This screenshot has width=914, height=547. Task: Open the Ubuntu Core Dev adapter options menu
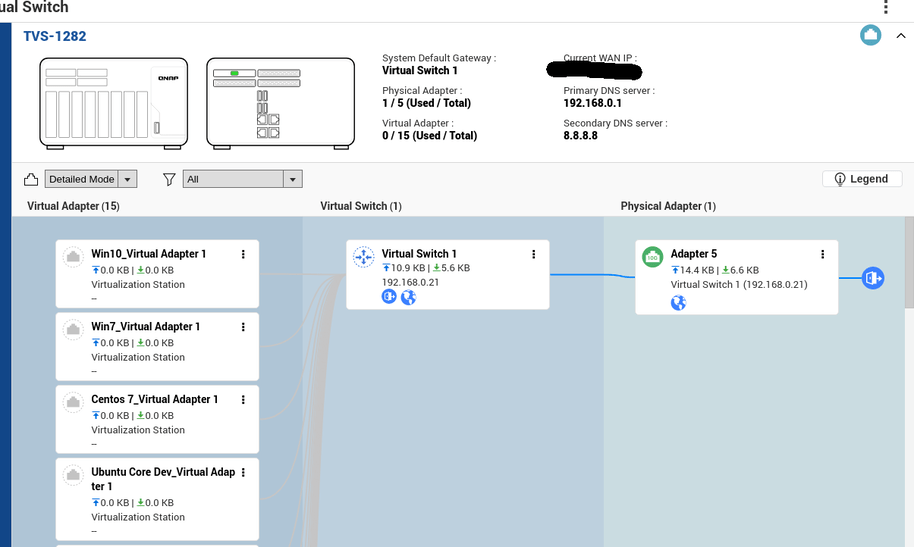coord(243,472)
